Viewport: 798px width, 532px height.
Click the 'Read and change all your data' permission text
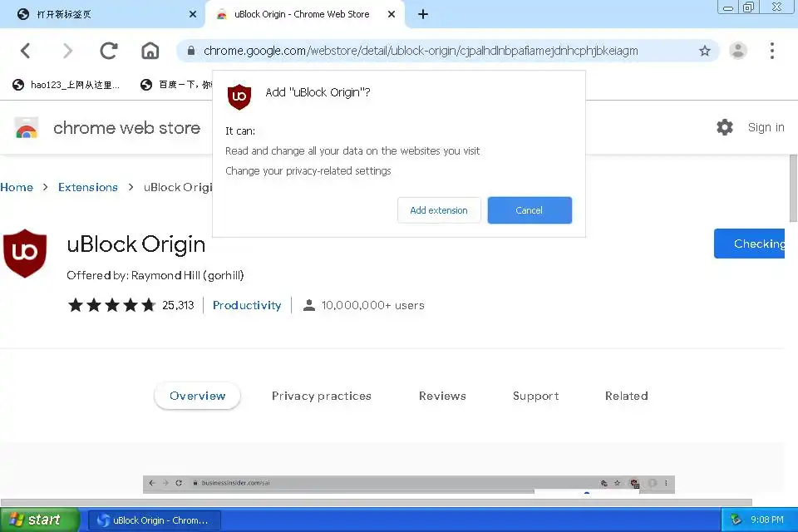pos(352,150)
